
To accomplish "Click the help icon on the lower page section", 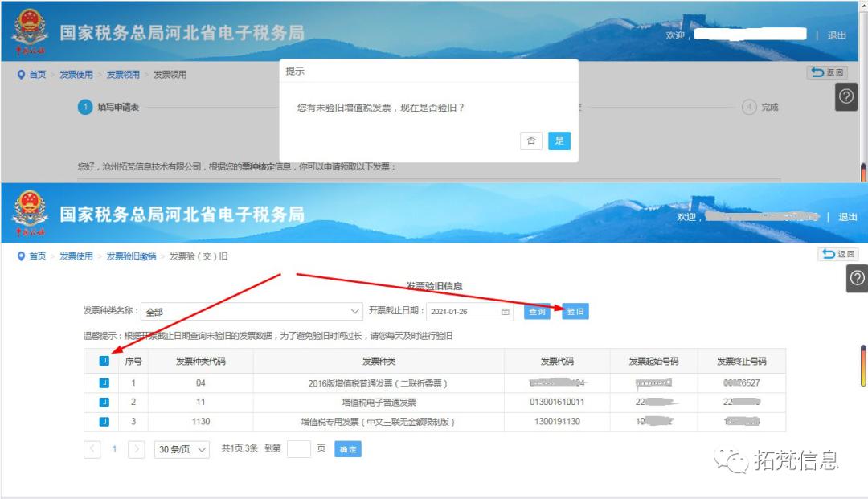I will (857, 279).
